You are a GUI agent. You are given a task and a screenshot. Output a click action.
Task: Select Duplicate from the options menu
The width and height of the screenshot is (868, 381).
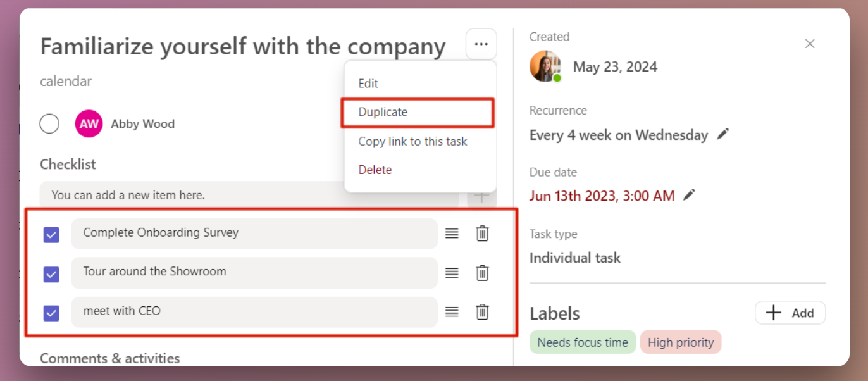pyautogui.click(x=381, y=112)
